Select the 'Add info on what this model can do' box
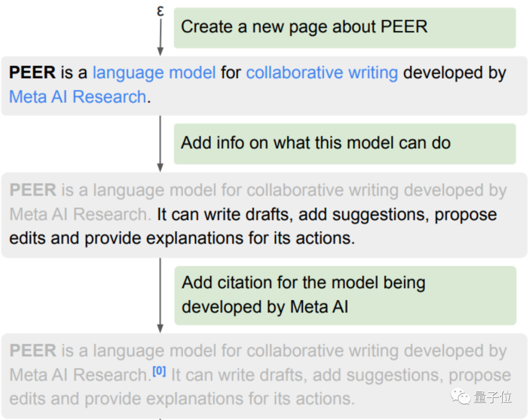Screen dimensions: 529x420 point(345,144)
